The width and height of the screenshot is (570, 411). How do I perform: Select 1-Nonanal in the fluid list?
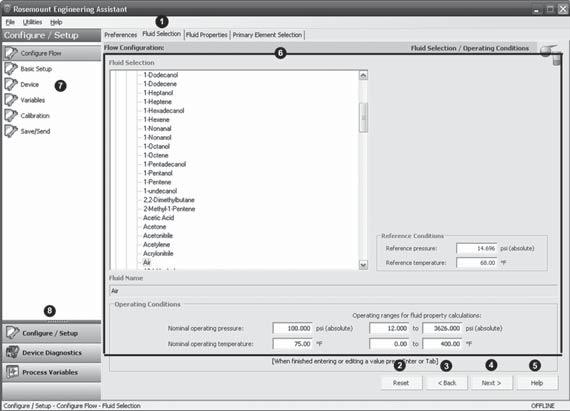(x=157, y=128)
